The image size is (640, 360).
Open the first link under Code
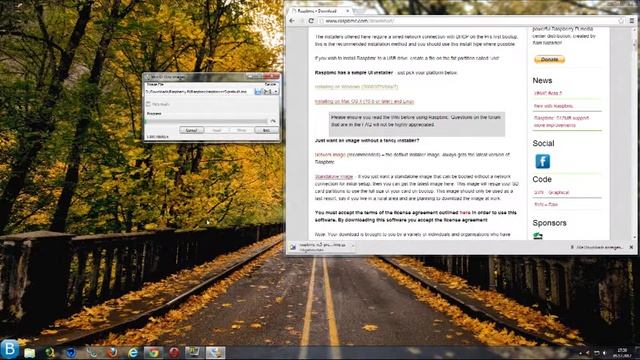[551, 192]
